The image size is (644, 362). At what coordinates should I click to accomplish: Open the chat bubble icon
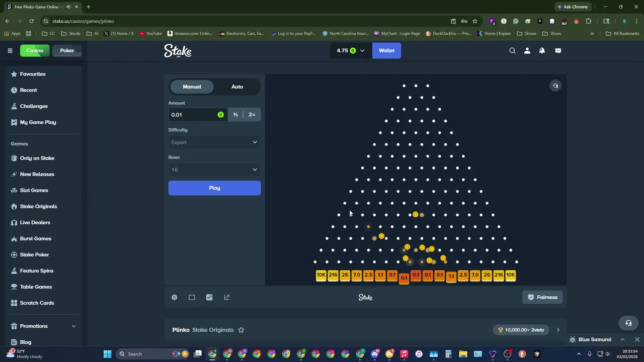point(558,50)
